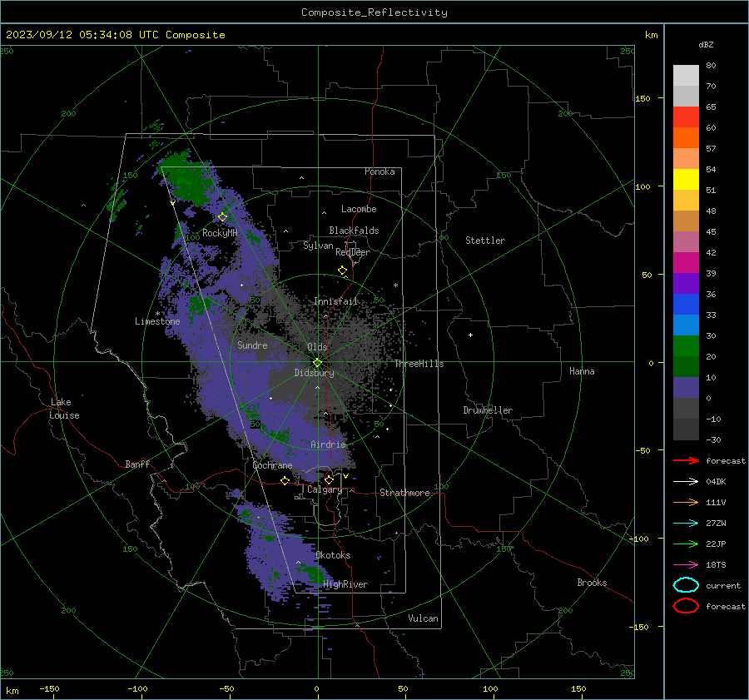Click the green 22JP arrow icon

click(686, 544)
